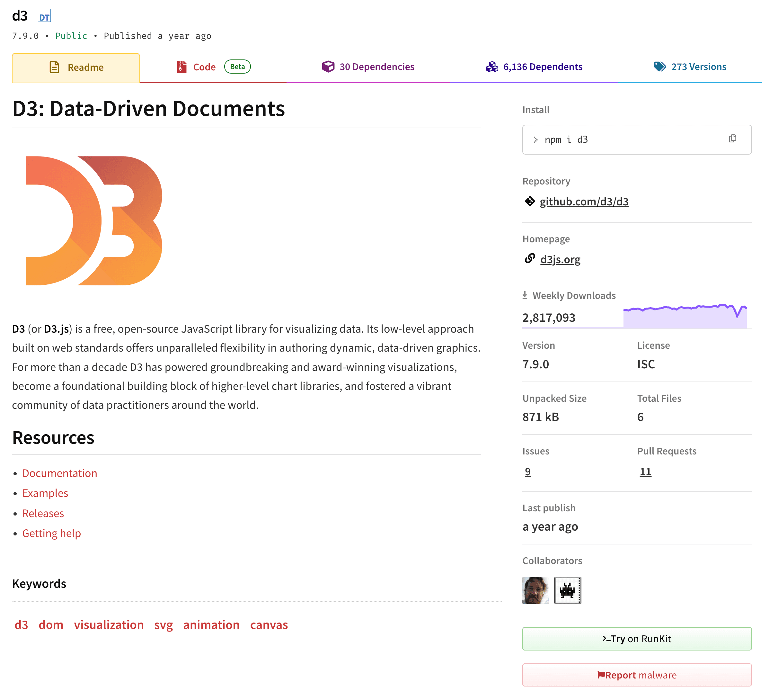Open the 30 Dependencies tab

pyautogui.click(x=368, y=67)
